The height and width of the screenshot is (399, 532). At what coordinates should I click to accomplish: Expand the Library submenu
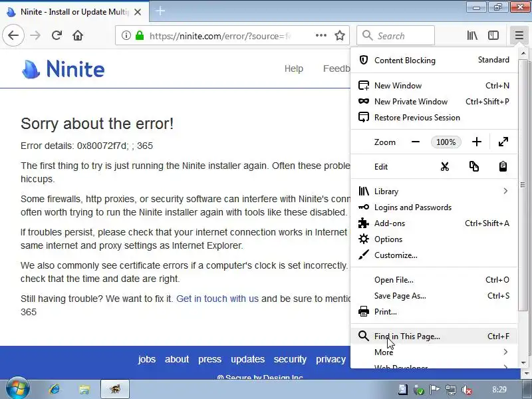(434, 192)
